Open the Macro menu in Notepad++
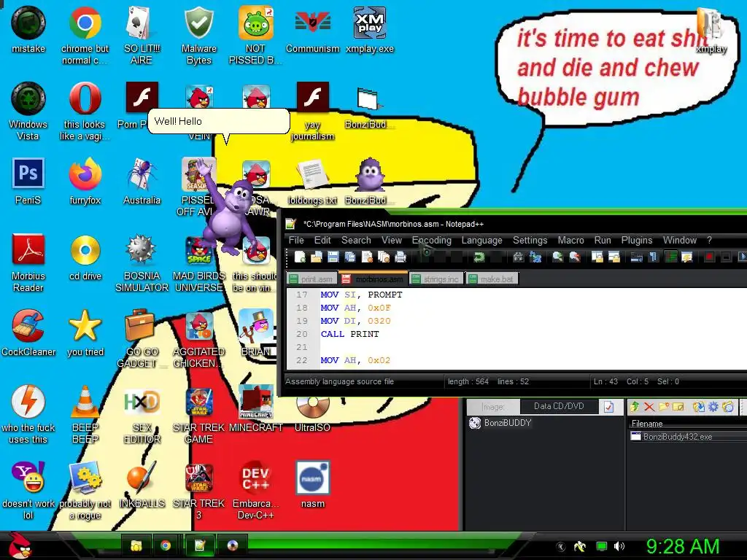747x560 pixels. click(x=570, y=240)
